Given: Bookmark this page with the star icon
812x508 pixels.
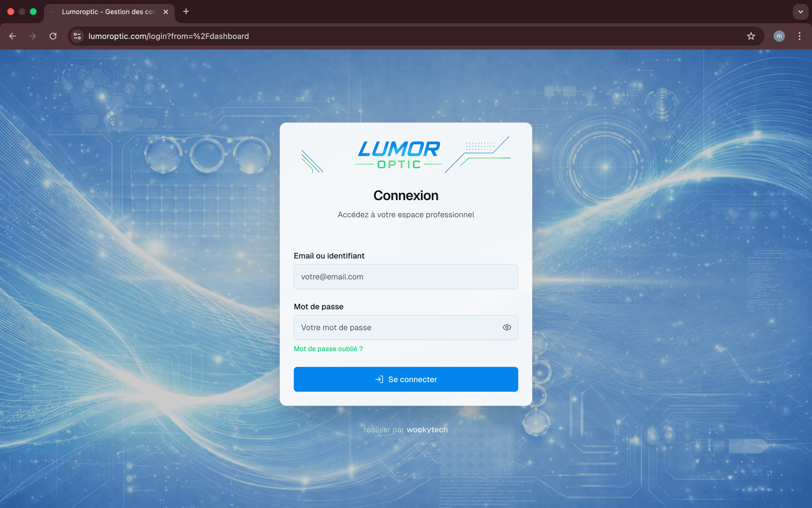Looking at the screenshot, I should click(x=751, y=36).
